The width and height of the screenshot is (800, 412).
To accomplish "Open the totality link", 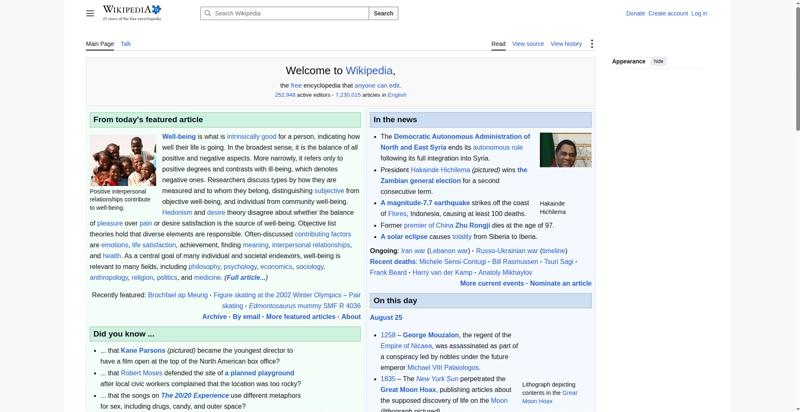I will tap(462, 237).
